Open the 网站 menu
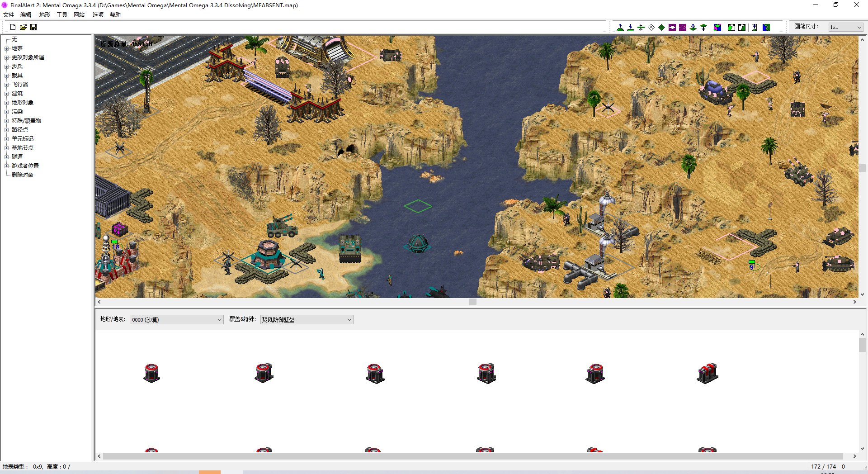868x474 pixels. (x=79, y=15)
